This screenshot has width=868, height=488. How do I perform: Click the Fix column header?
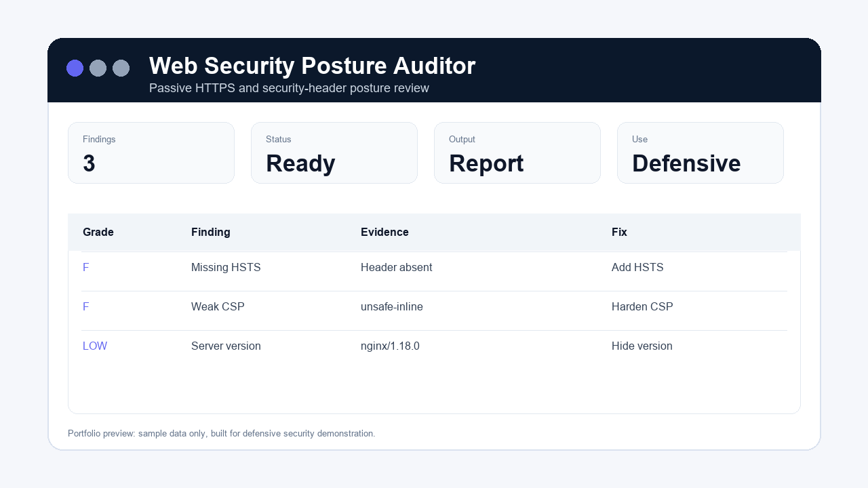click(x=619, y=232)
